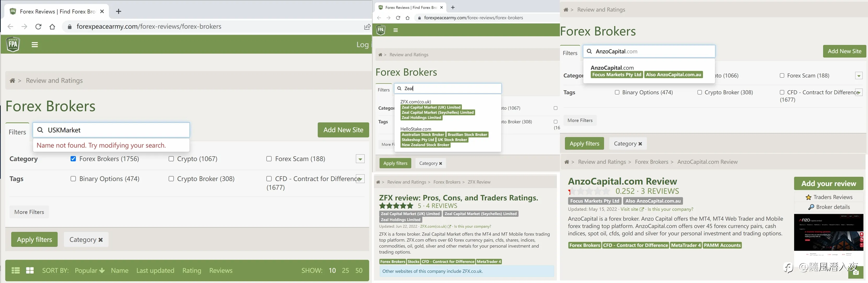Open Filters tab in left window
Screen dimensions: 868x283
tap(17, 132)
